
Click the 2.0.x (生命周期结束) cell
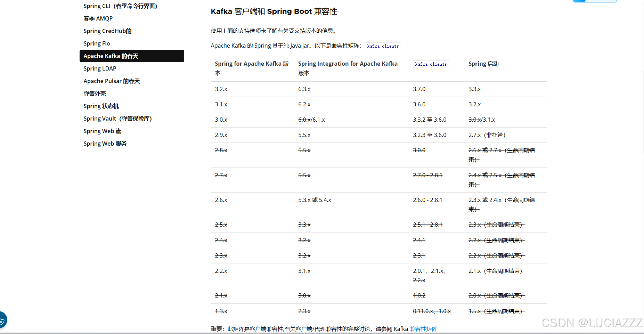coord(497,295)
